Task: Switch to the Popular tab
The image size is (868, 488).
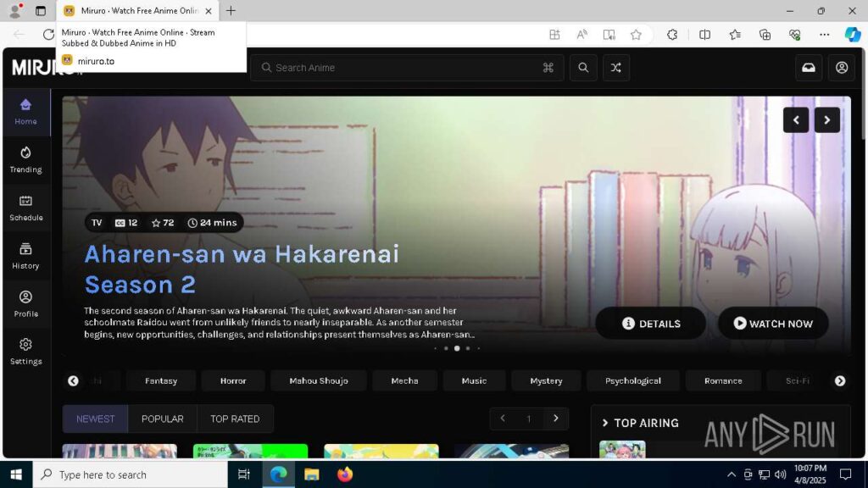Action: 162,419
